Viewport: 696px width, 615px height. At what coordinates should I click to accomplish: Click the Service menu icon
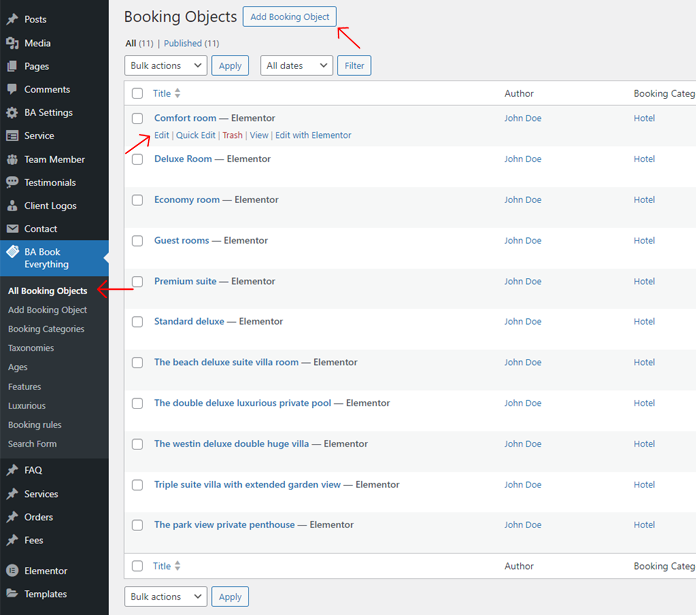coord(12,135)
